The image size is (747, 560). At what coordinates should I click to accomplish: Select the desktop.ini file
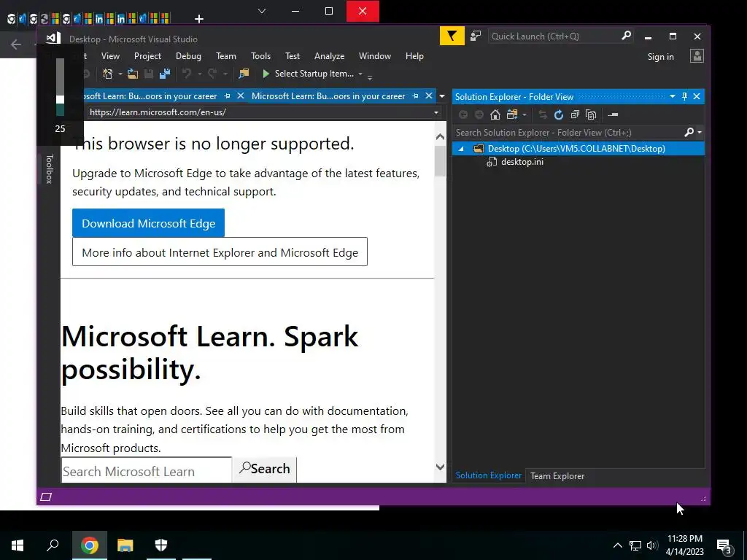[522, 162]
